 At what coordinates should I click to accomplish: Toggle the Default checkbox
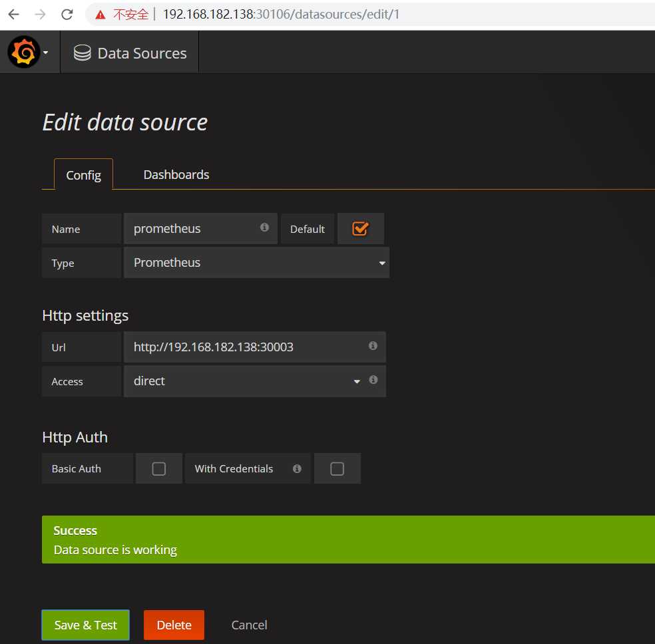pyautogui.click(x=360, y=229)
